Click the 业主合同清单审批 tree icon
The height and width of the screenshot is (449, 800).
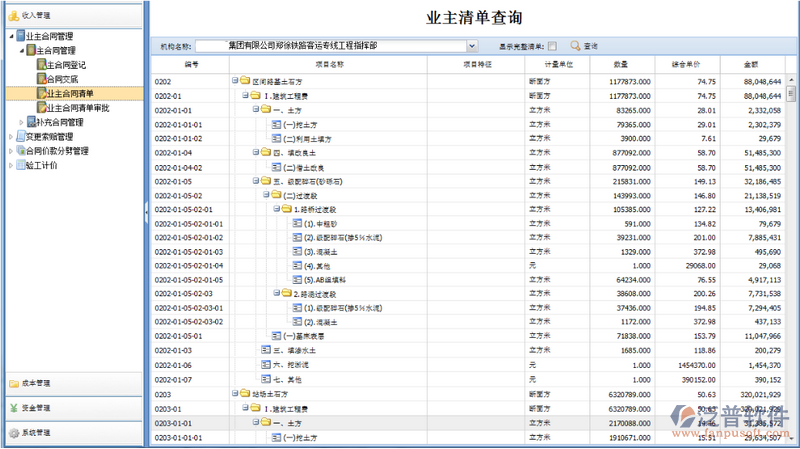point(40,108)
